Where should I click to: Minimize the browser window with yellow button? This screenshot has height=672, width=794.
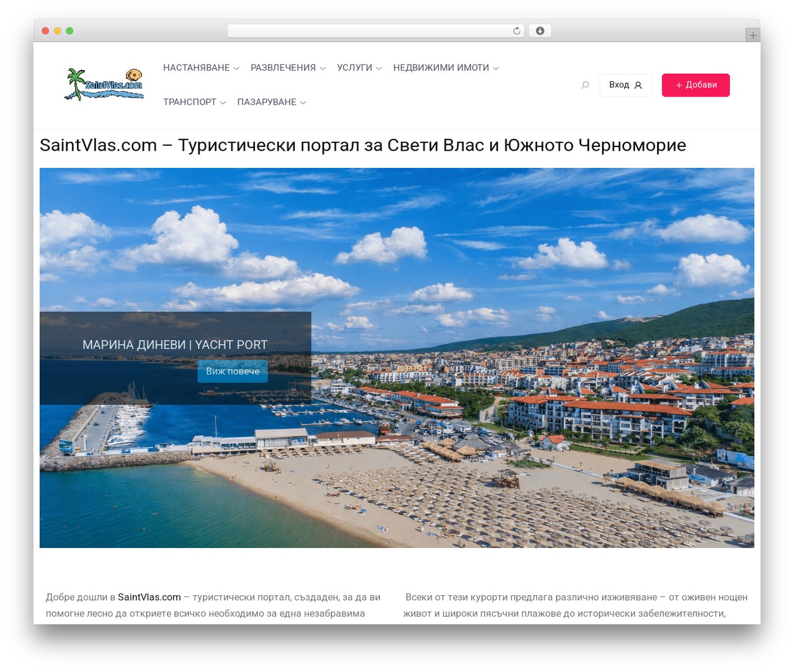coord(58,31)
